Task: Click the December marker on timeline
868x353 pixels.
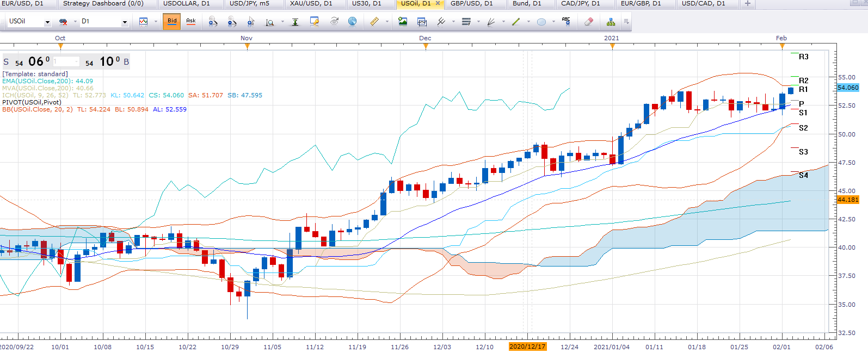Action: coord(426,46)
